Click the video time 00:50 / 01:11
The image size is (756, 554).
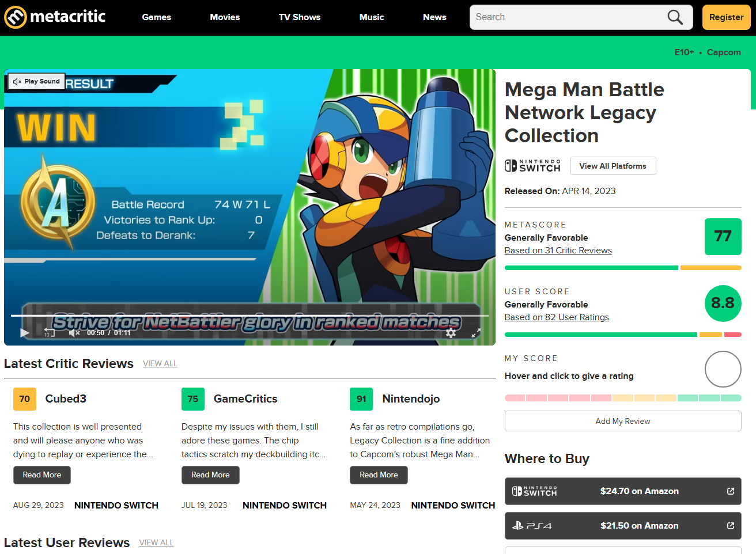tap(109, 333)
